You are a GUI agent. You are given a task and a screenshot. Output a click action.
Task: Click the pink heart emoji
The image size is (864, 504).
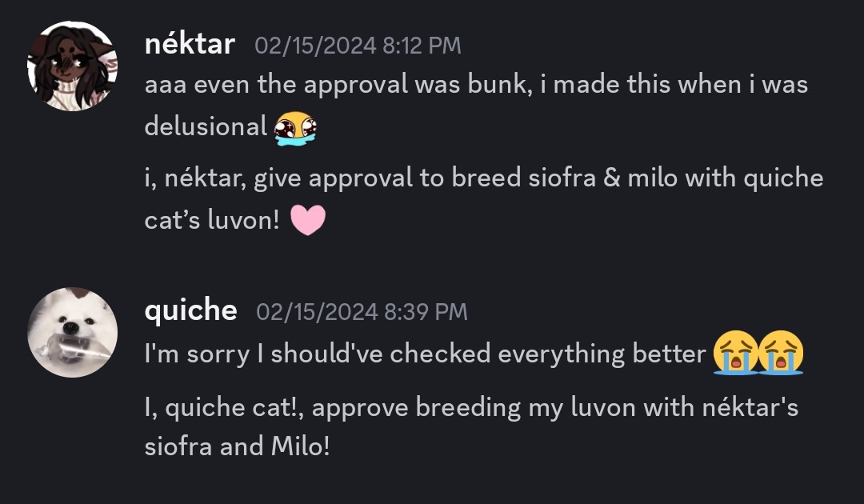[x=307, y=220]
